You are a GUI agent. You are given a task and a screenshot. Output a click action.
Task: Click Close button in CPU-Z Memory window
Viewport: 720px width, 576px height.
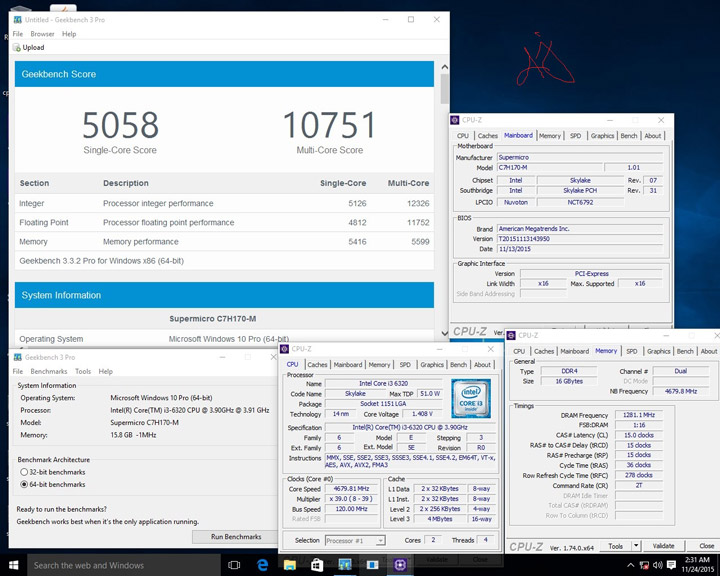[706, 546]
